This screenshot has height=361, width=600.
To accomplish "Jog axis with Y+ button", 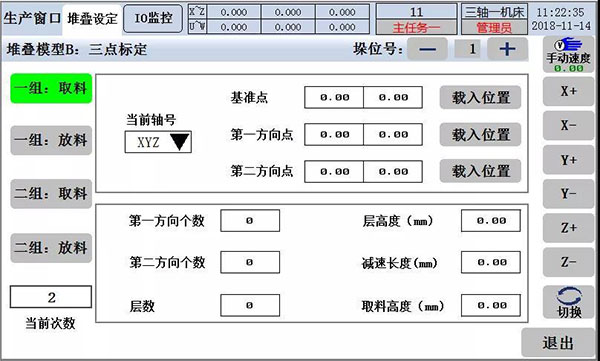I will tap(568, 160).
